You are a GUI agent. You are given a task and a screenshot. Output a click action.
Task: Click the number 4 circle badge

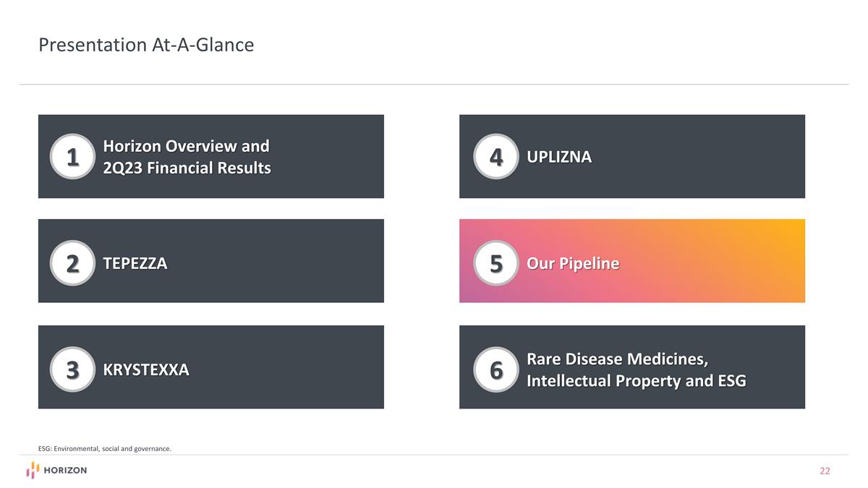click(x=496, y=156)
